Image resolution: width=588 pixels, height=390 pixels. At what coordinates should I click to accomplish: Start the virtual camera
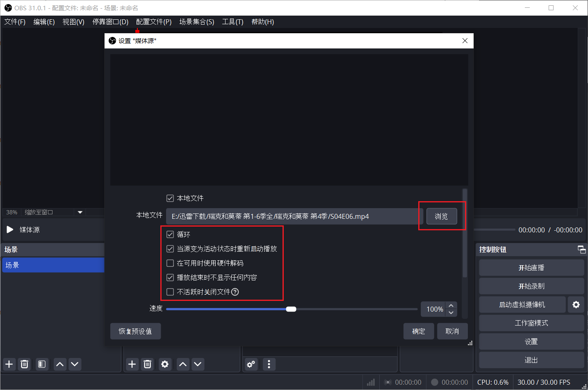click(x=522, y=305)
